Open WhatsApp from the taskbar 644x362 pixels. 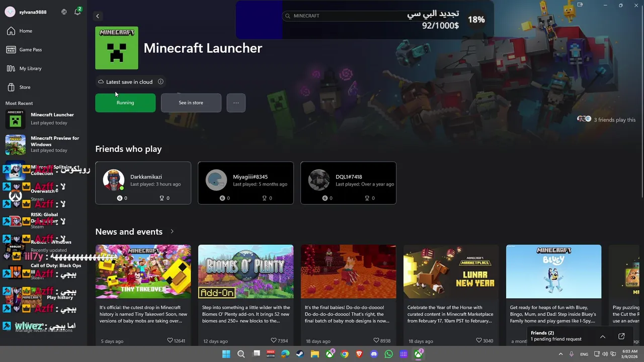[388, 354]
